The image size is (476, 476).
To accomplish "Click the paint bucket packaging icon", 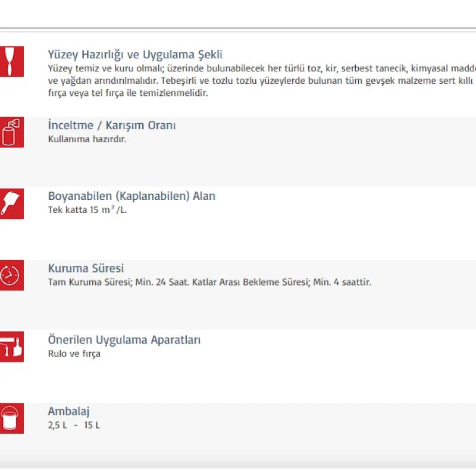I will tap(11, 418).
